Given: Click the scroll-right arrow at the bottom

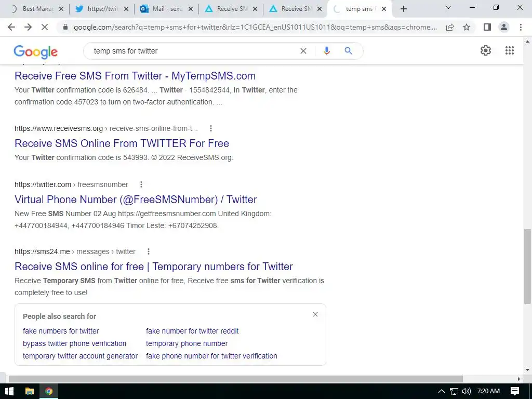Looking at the screenshot, I should [x=519, y=379].
